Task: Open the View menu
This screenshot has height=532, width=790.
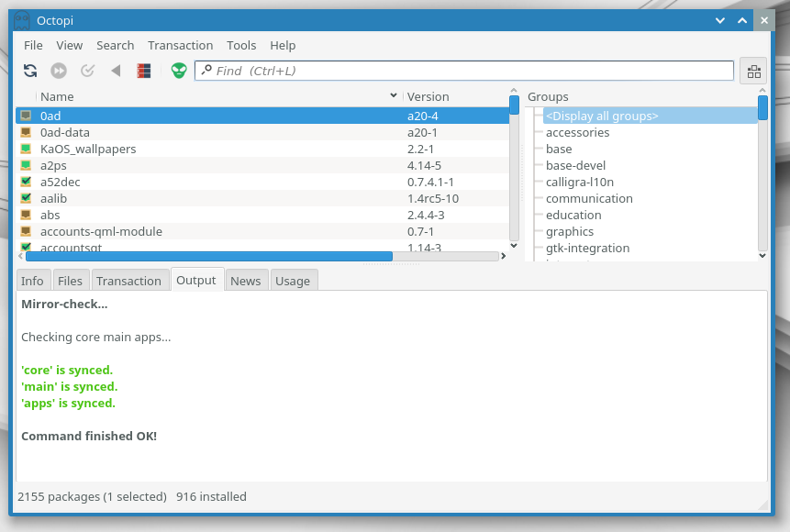Action: coord(70,45)
